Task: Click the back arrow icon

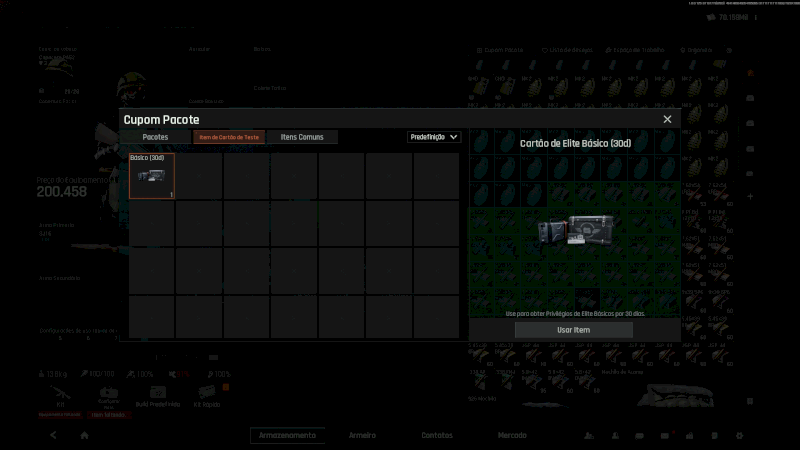Action: 53,435
